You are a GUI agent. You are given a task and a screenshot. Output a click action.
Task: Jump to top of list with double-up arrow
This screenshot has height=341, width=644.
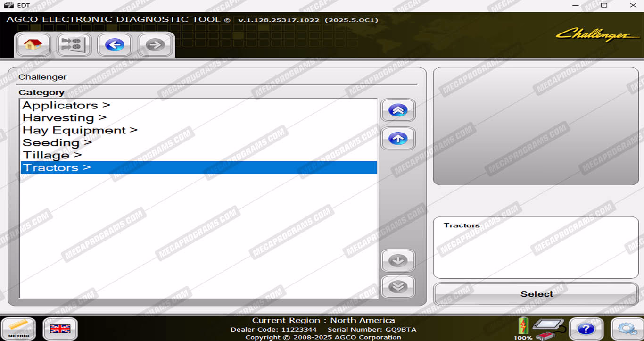click(x=398, y=110)
